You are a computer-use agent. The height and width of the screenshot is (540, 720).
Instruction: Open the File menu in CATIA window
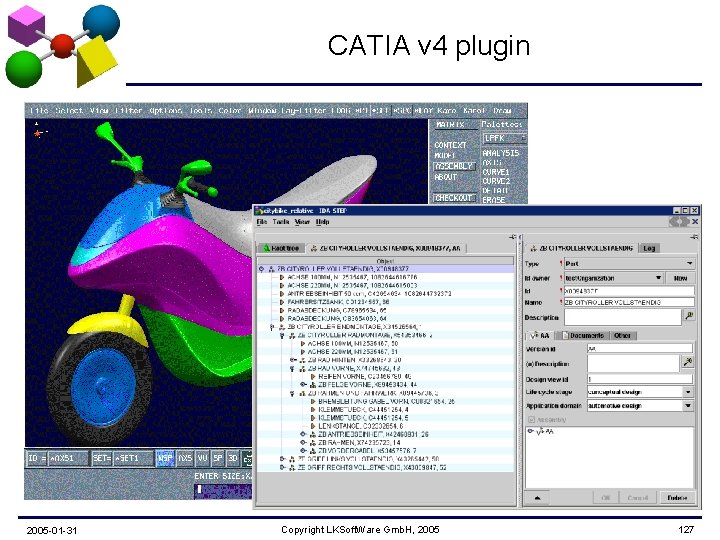39,111
